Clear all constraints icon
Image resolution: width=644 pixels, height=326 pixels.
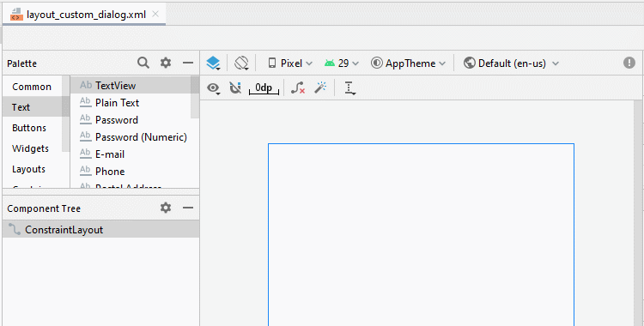coord(297,88)
